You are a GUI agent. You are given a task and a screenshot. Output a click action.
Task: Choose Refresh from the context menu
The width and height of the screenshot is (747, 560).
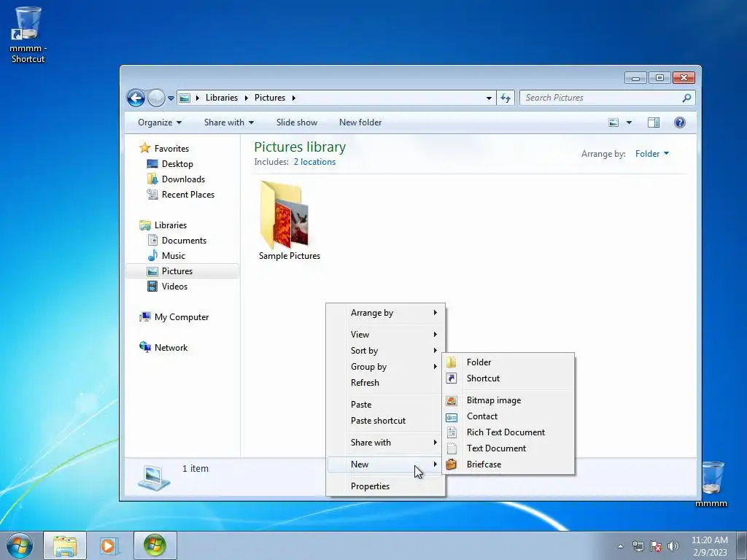(x=386, y=383)
